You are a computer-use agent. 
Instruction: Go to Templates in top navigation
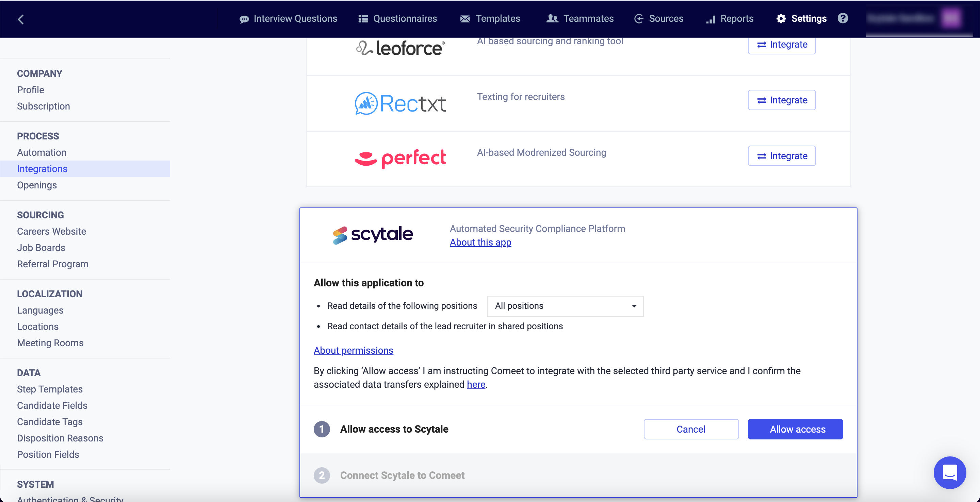(490, 19)
